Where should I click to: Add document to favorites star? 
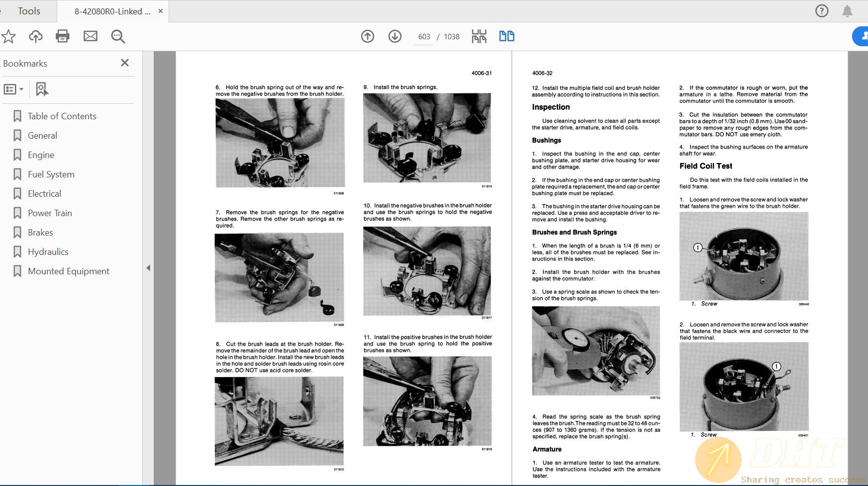coord(8,36)
